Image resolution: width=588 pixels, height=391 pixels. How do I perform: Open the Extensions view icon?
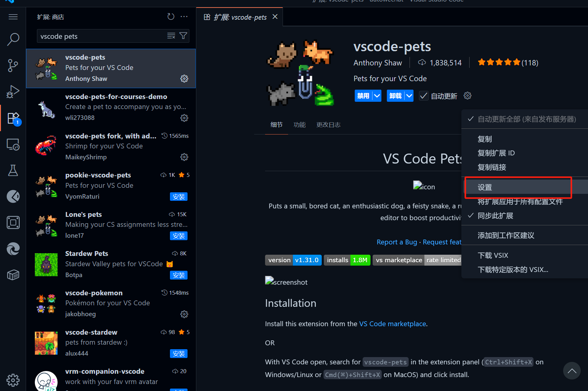tap(14, 118)
